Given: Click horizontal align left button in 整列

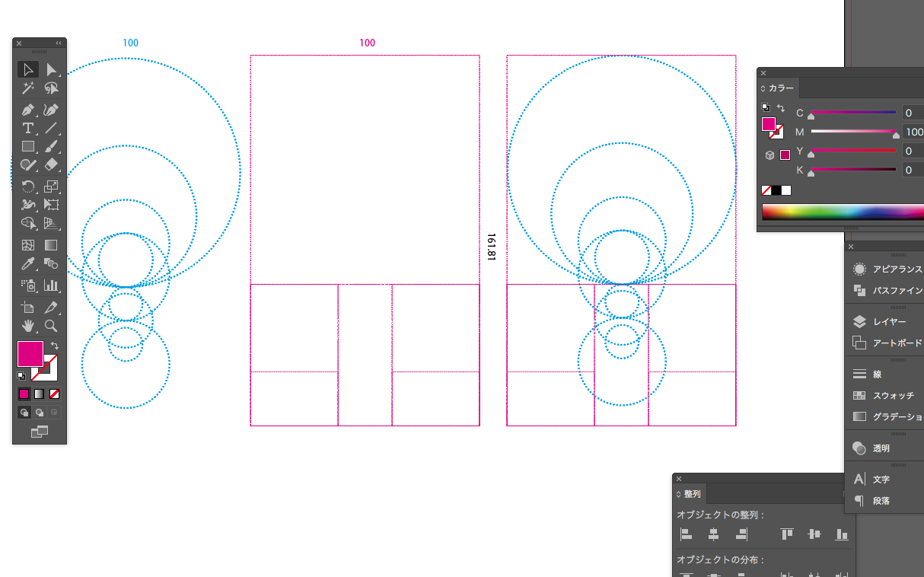Looking at the screenshot, I should coord(686,534).
